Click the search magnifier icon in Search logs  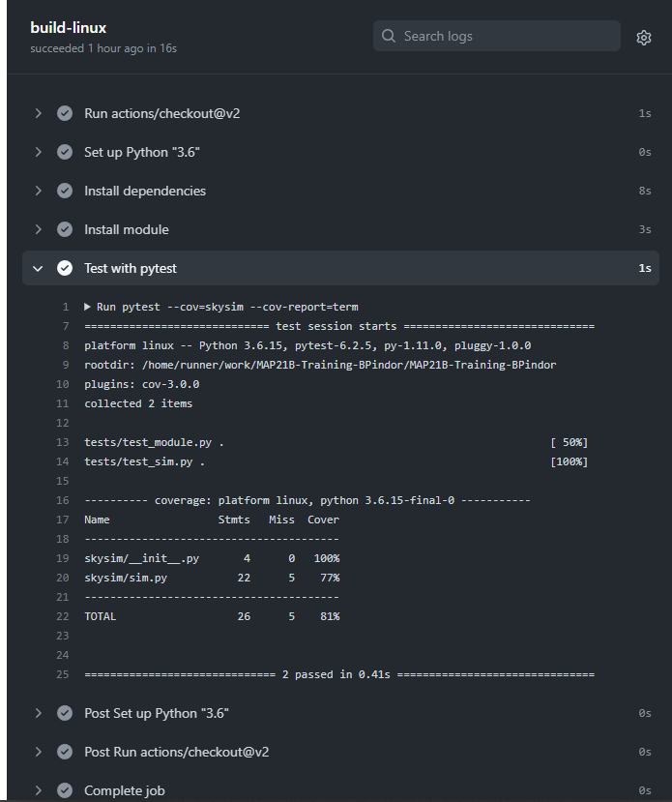(x=388, y=36)
